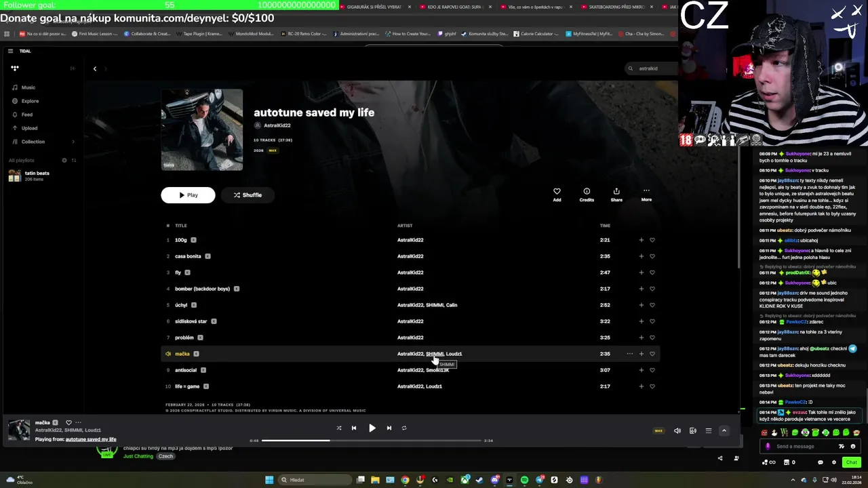Image resolution: width=868 pixels, height=488 pixels.
Task: Open Upload in the sidebar
Action: pos(25,128)
